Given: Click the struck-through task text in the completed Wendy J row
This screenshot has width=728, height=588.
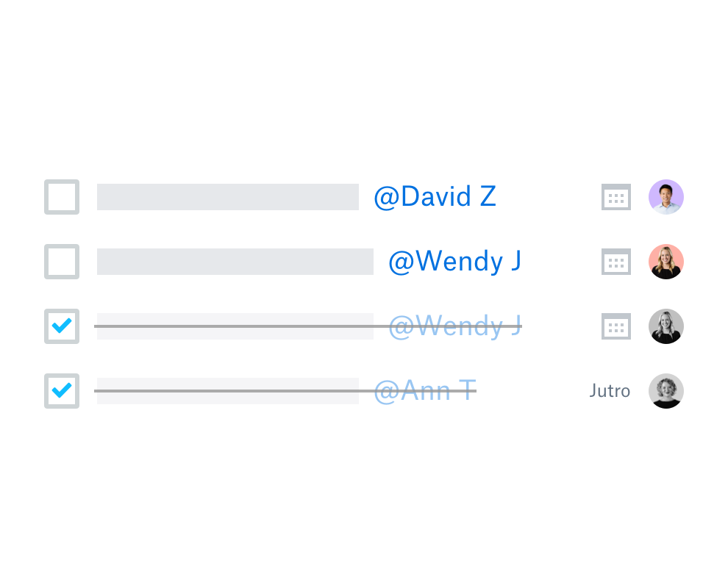Looking at the screenshot, I should 235,326.
